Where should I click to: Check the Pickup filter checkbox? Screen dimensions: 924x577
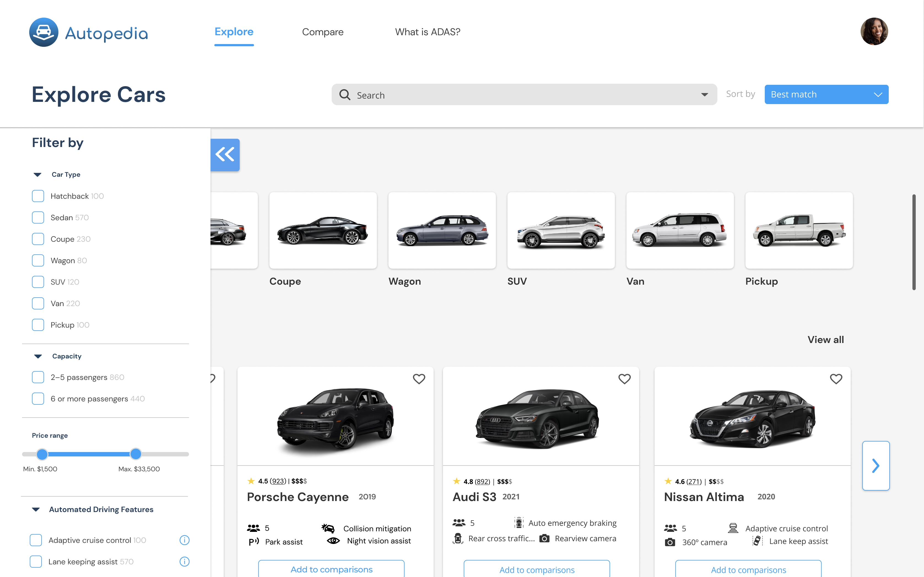[38, 325]
